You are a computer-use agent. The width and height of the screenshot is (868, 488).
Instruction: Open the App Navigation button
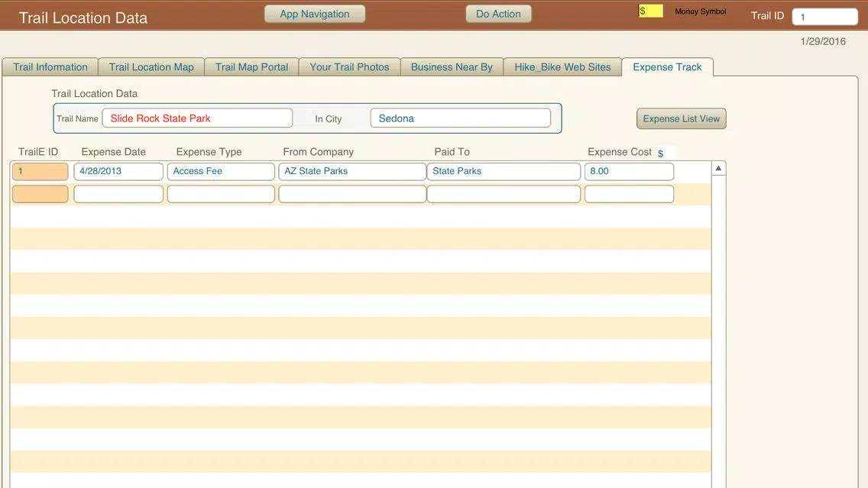(x=315, y=14)
